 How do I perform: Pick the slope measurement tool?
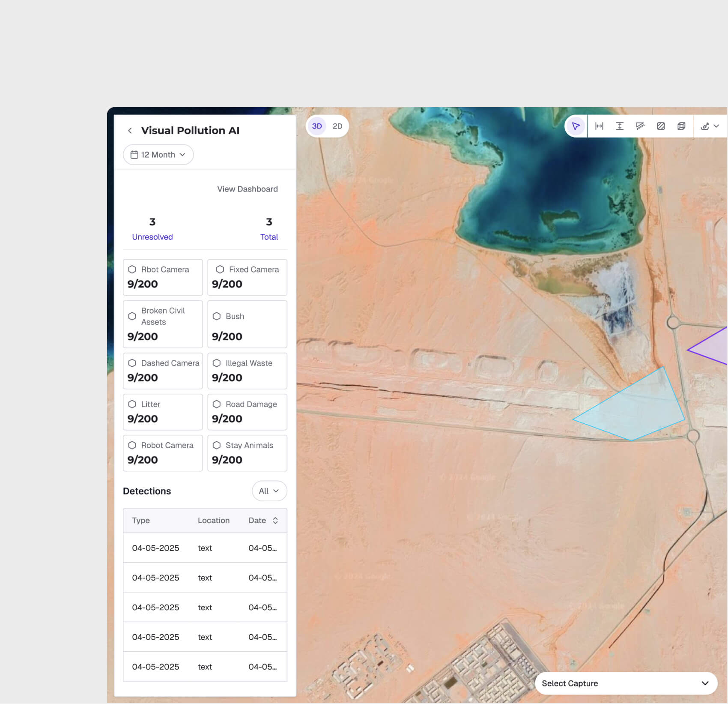(x=640, y=126)
